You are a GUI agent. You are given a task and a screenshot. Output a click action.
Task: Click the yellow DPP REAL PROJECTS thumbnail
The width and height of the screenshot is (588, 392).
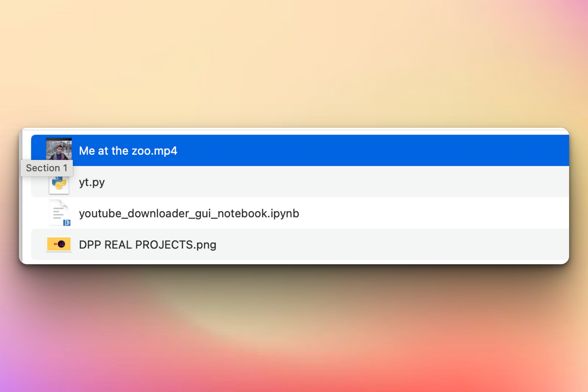59,244
